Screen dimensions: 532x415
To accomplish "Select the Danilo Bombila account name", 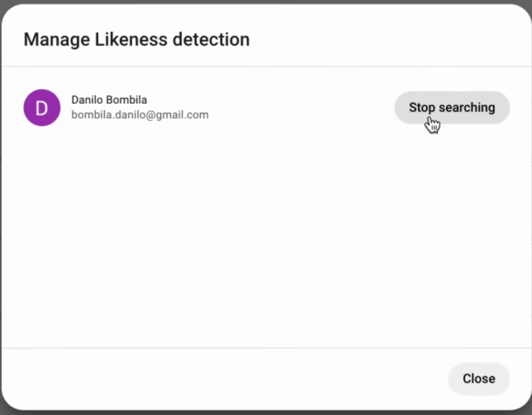I will pyautogui.click(x=109, y=100).
